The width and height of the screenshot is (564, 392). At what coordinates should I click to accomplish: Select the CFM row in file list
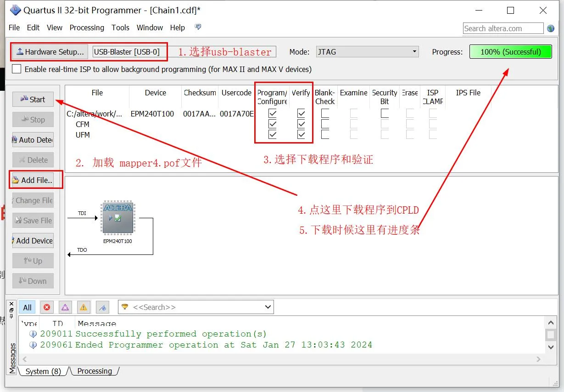(x=83, y=124)
